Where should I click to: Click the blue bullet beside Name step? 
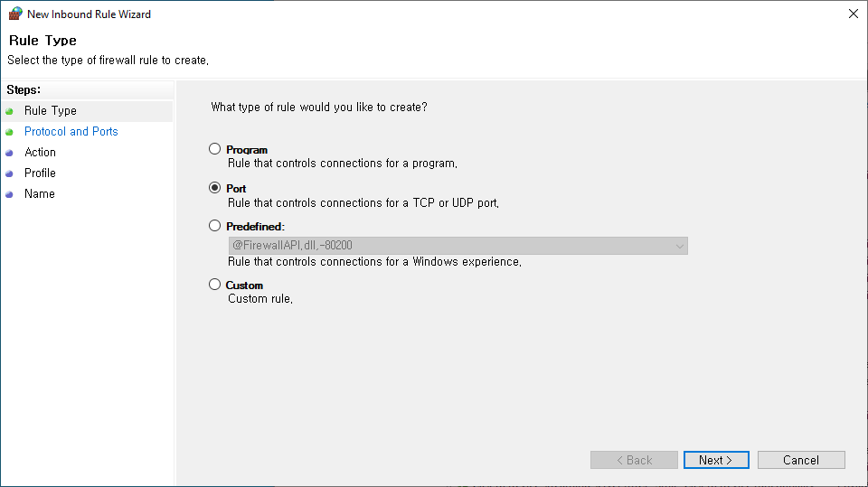pyautogui.click(x=10, y=194)
